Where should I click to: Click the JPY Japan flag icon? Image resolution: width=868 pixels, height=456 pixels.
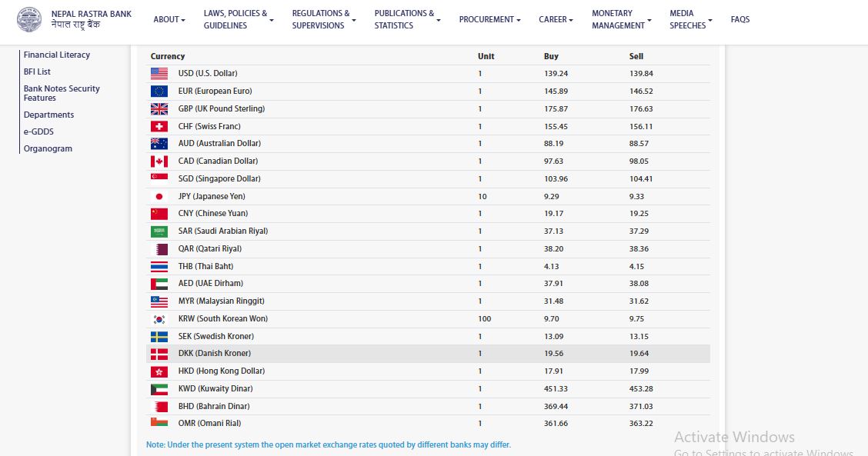tap(159, 196)
